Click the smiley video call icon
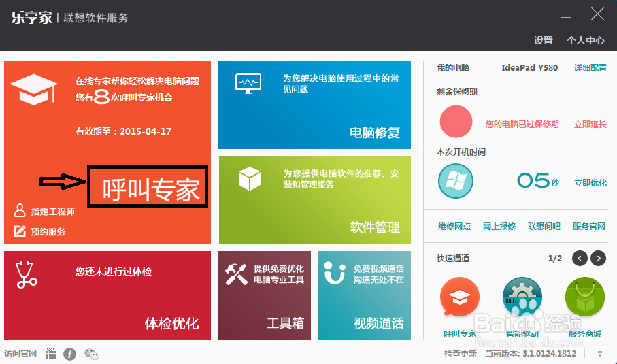This screenshot has width=617, height=364. tap(335, 273)
